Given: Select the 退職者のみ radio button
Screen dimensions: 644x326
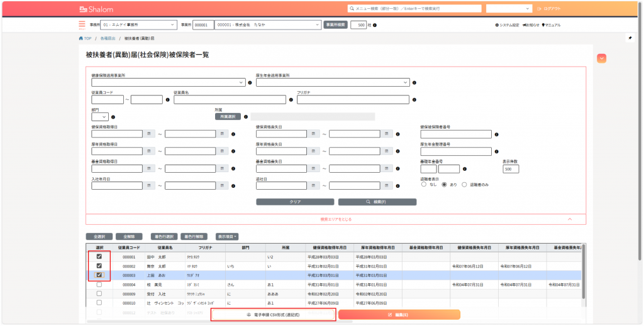Looking at the screenshot, I should click(465, 185).
